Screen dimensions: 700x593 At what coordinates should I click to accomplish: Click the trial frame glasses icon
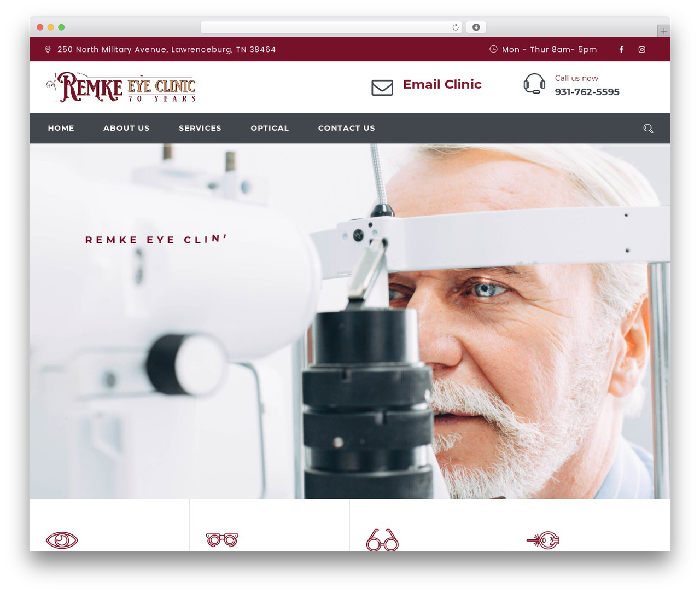tap(222, 540)
